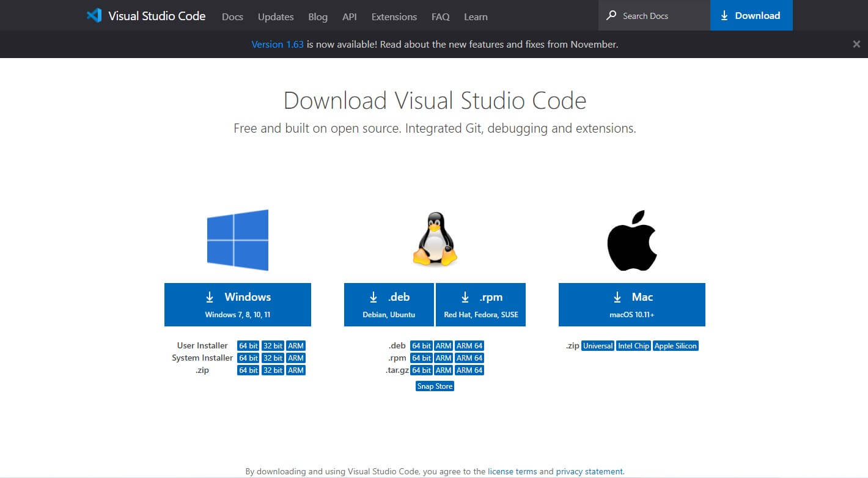Click the download icon on the .deb button
The width and height of the screenshot is (868, 478).
click(x=373, y=296)
